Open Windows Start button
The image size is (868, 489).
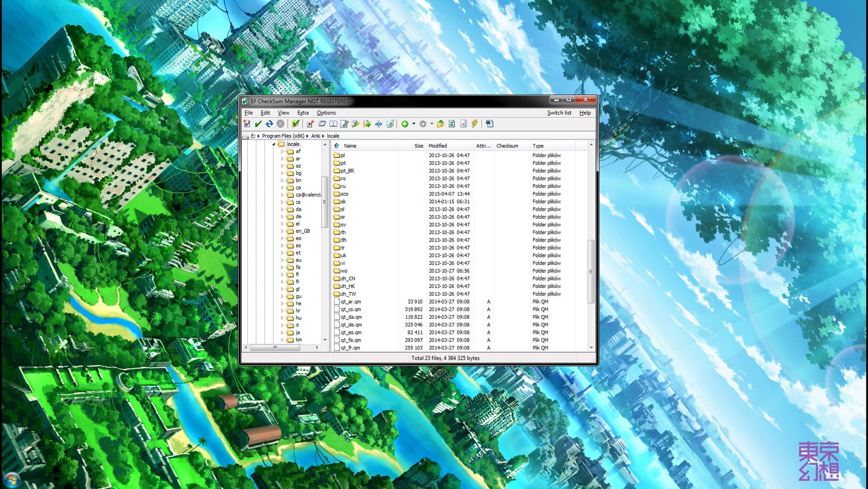[x=12, y=479]
